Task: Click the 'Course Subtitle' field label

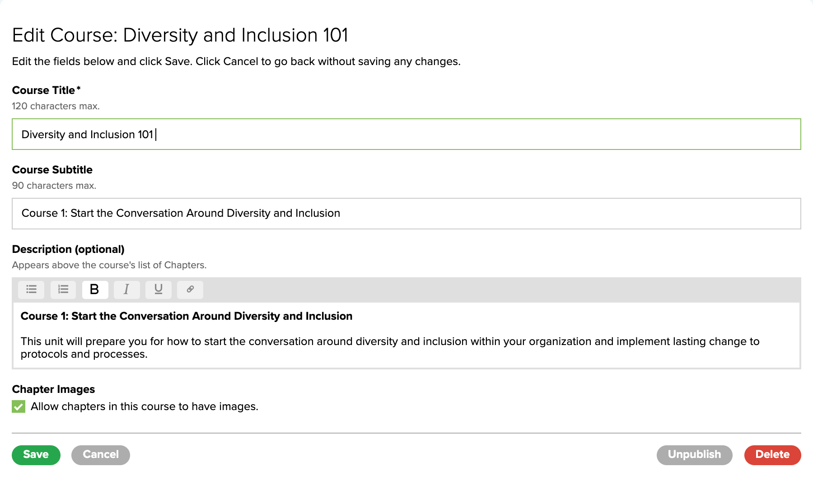Action: (52, 170)
